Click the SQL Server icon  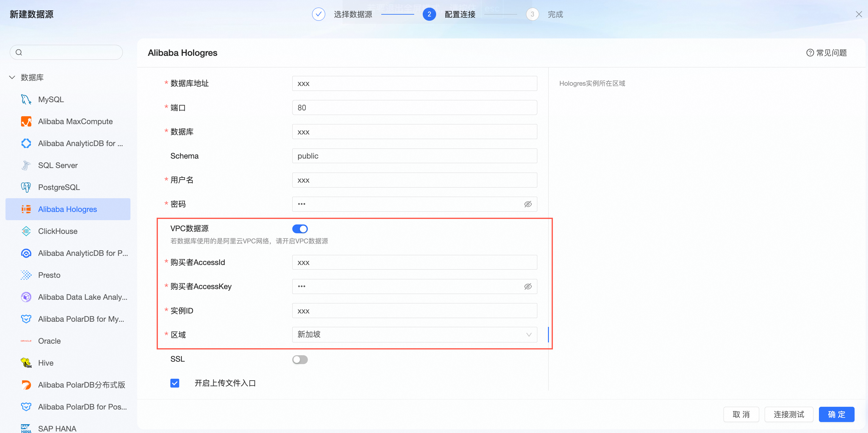tap(26, 165)
